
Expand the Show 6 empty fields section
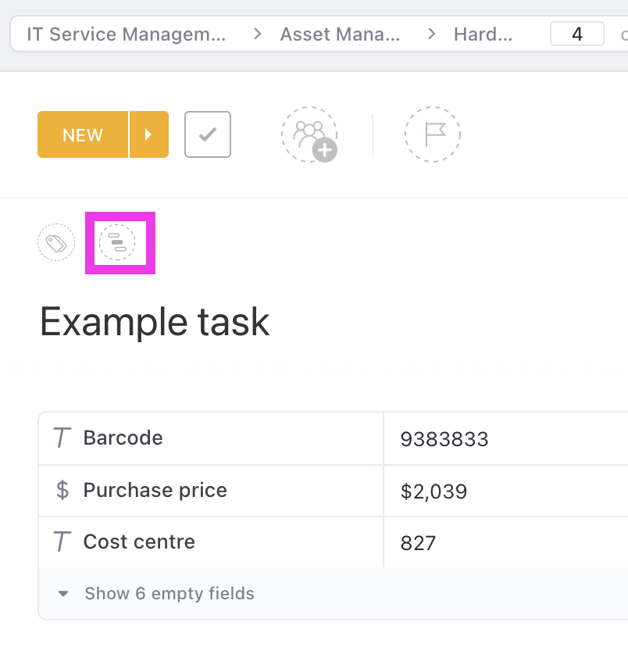(169, 594)
